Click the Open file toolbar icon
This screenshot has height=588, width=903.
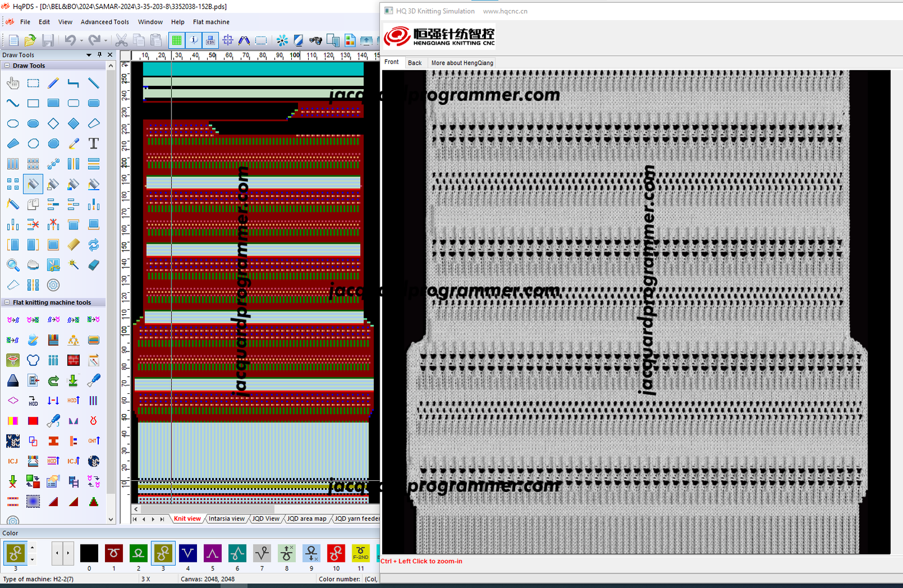[x=30, y=40]
